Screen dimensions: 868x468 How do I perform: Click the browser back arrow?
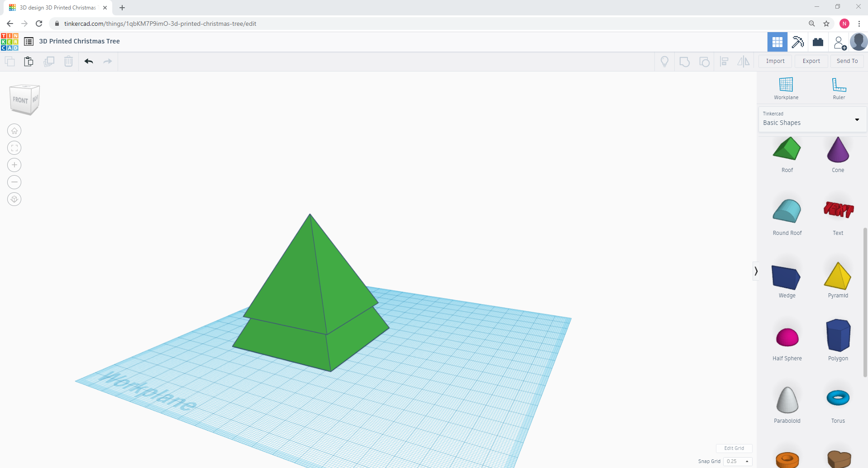click(10, 24)
